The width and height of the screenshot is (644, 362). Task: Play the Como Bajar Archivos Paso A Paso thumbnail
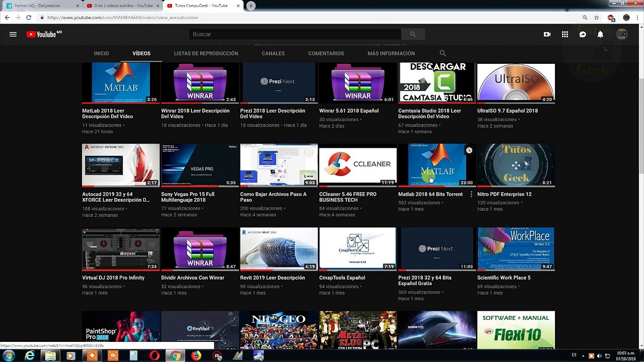pyautogui.click(x=279, y=165)
